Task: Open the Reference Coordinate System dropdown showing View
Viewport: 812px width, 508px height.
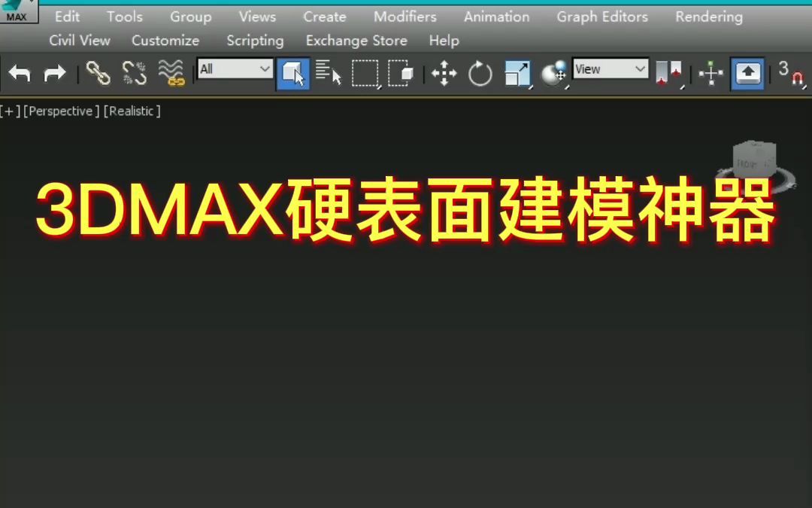Action: (611, 68)
